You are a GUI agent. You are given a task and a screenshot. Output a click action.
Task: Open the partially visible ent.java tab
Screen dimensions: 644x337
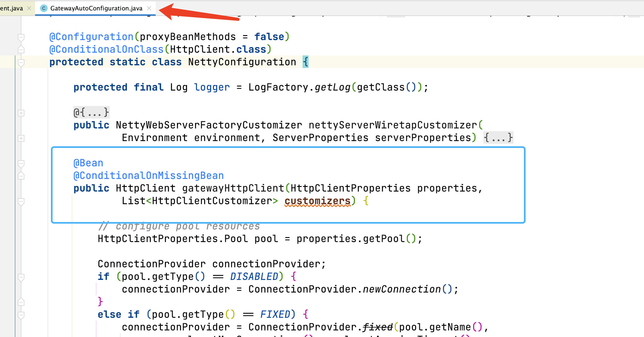pos(12,8)
